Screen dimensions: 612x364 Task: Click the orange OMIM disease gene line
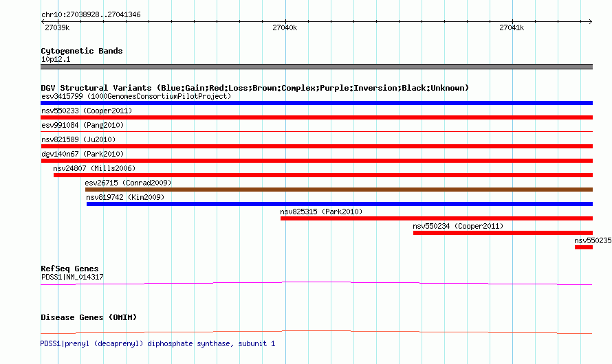click(x=316, y=332)
